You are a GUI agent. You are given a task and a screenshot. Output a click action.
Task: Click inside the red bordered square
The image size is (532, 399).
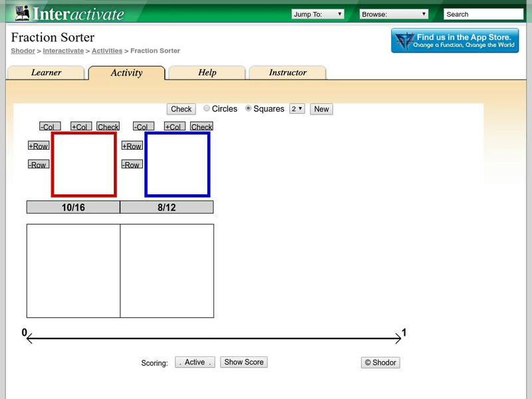(84, 164)
